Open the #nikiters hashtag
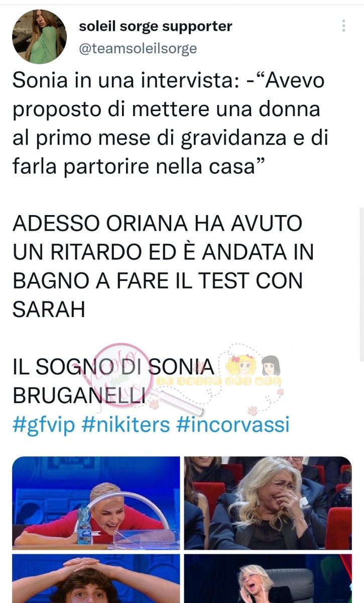Image resolution: width=364 pixels, height=603 pixels. pos(126,425)
